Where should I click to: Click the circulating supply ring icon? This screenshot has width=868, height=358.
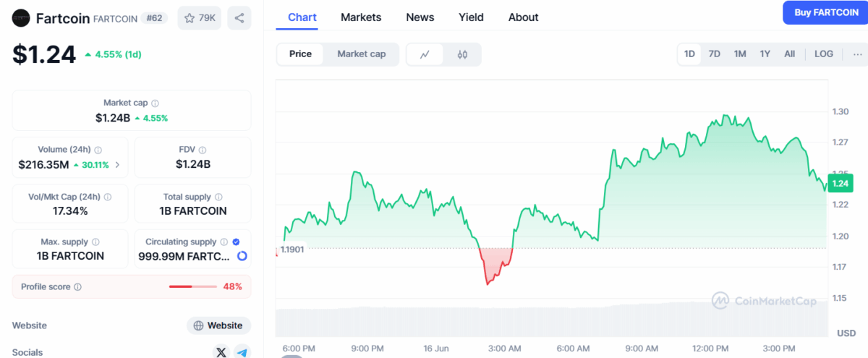242,256
